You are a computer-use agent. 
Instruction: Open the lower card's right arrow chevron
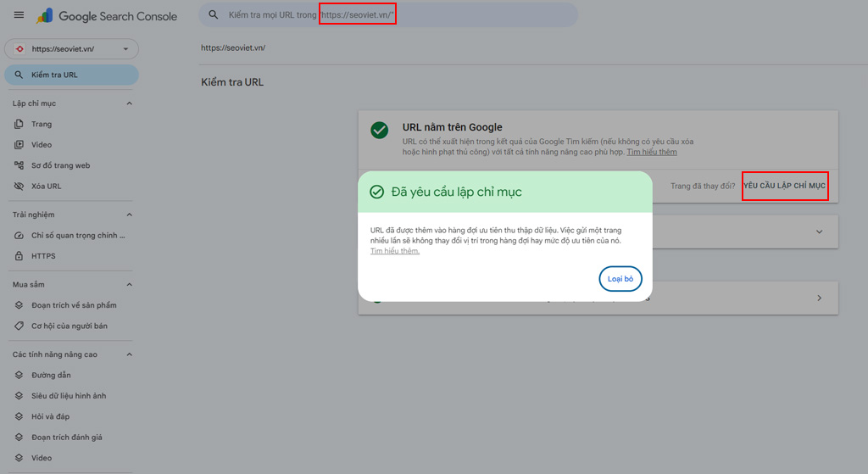(820, 298)
